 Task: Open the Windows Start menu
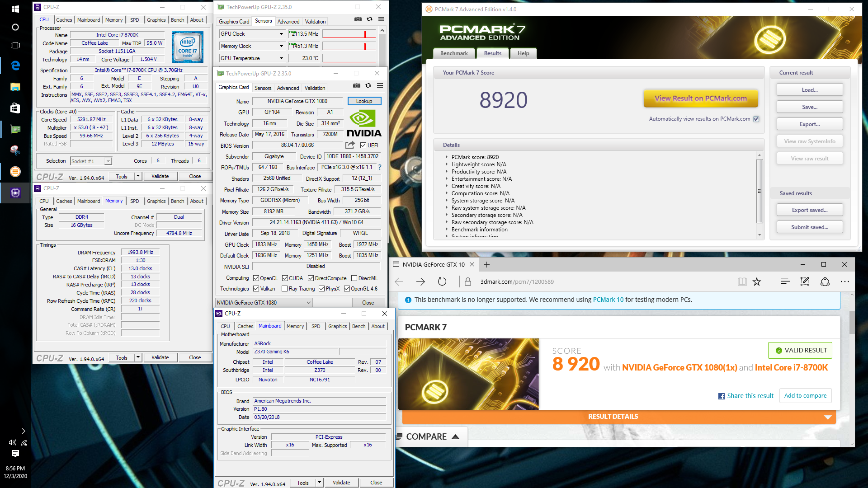point(15,9)
